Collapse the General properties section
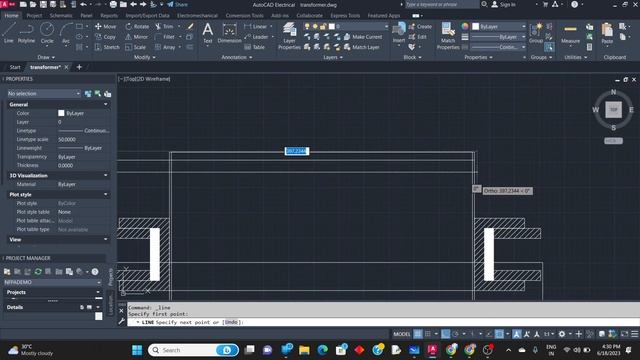 (x=106, y=104)
